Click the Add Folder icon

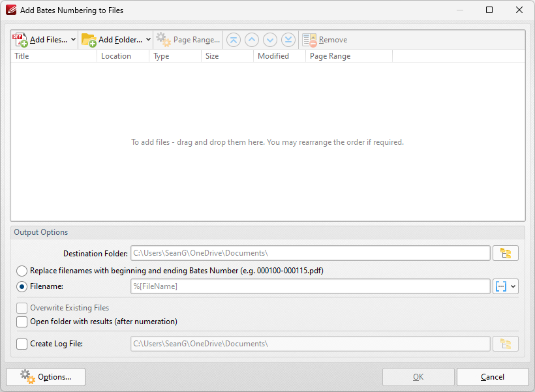coord(89,40)
